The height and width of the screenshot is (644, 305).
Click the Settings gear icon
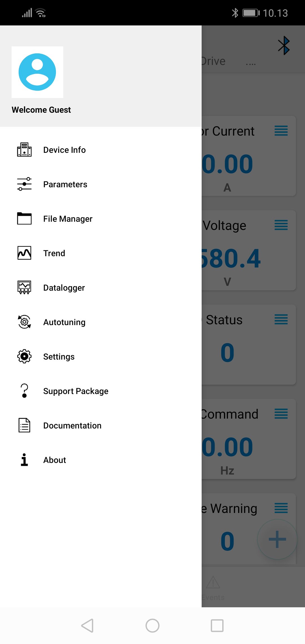24,356
